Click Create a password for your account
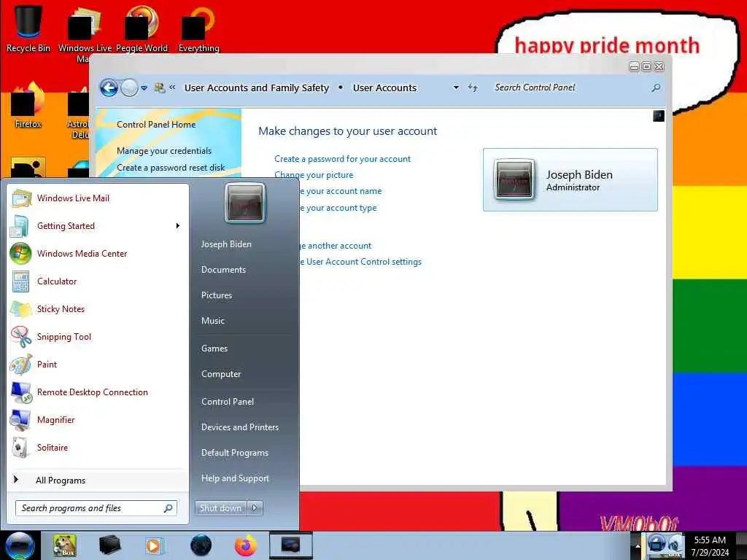The image size is (747, 560). [x=342, y=159]
